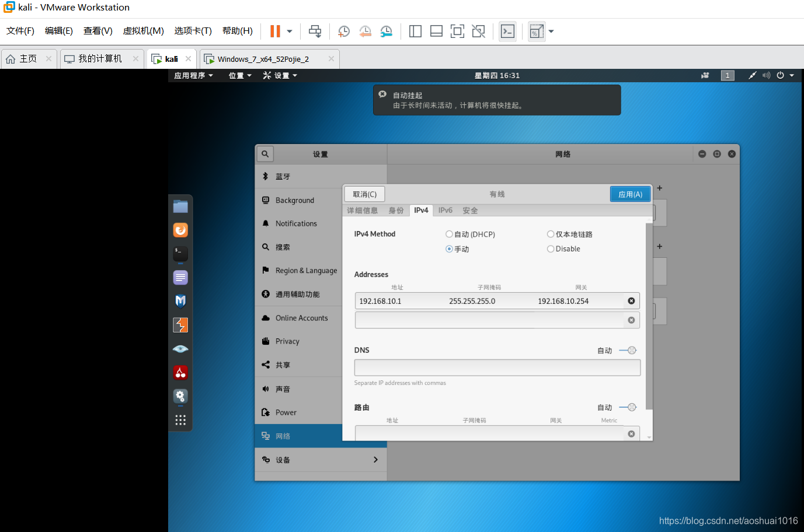
Task: Click the screen recording camera icon
Action: [x=705, y=75]
